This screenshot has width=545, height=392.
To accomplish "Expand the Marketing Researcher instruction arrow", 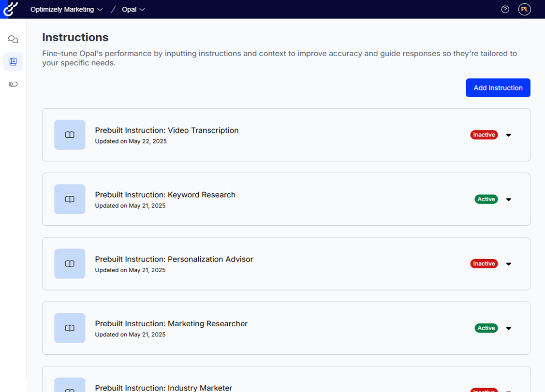I will [x=509, y=328].
